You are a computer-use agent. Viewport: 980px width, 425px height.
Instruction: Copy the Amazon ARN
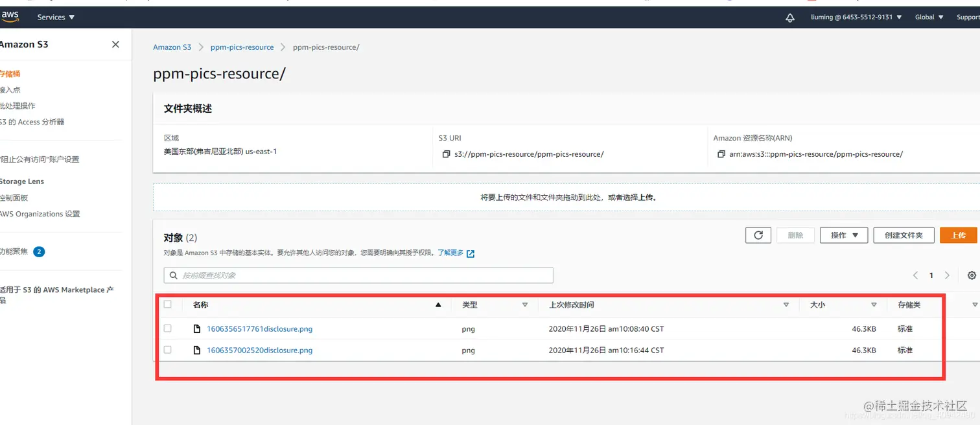click(721, 154)
